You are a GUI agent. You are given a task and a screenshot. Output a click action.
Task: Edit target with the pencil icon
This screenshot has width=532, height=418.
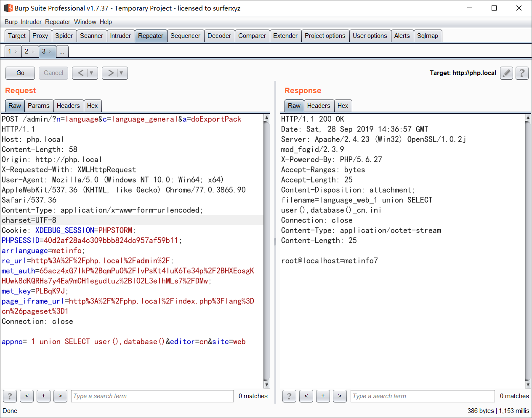point(507,73)
